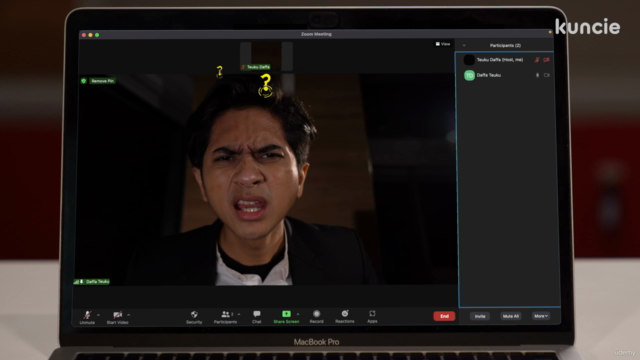Screen dimensions: 640x360
Task: Click the Daffa Teuku name label on video
Action: (x=98, y=282)
